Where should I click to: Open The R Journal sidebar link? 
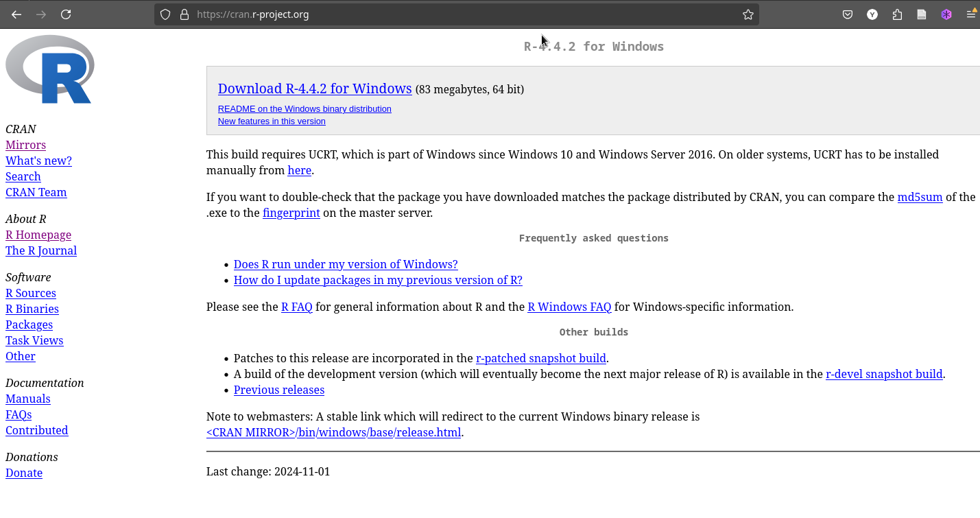click(x=41, y=250)
